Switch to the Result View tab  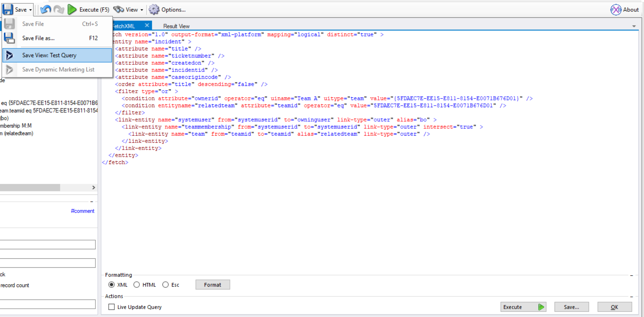point(176,26)
